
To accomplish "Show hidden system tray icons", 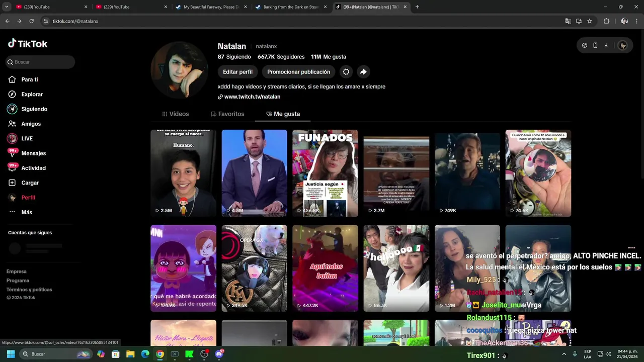I will (563, 354).
